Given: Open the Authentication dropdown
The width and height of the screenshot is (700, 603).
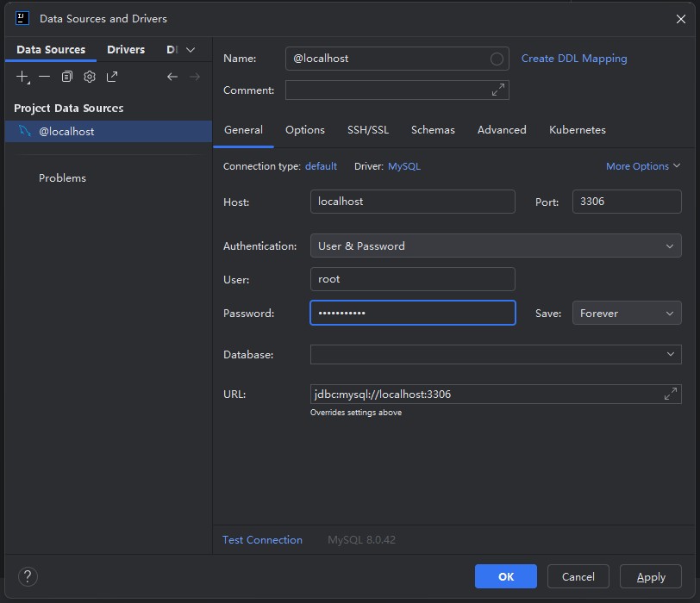Looking at the screenshot, I should (x=496, y=246).
